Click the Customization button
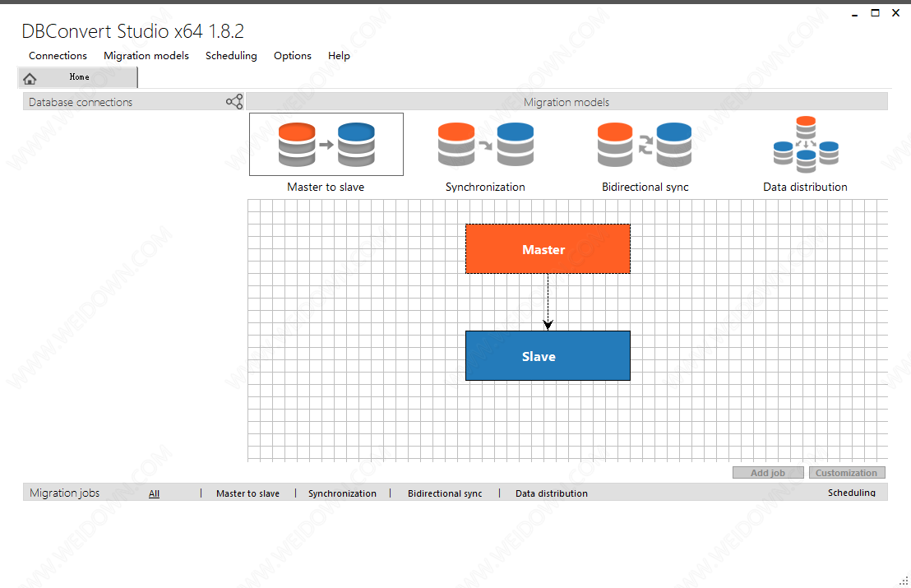 847,472
